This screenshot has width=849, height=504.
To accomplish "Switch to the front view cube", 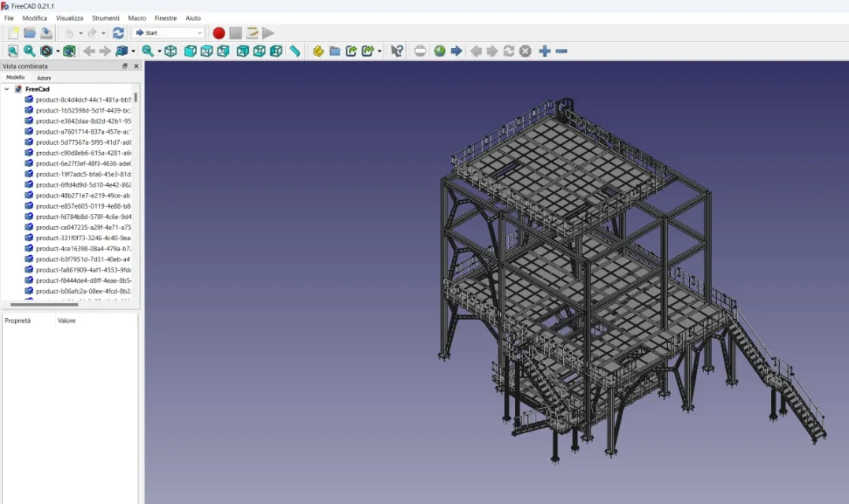I will [x=190, y=51].
